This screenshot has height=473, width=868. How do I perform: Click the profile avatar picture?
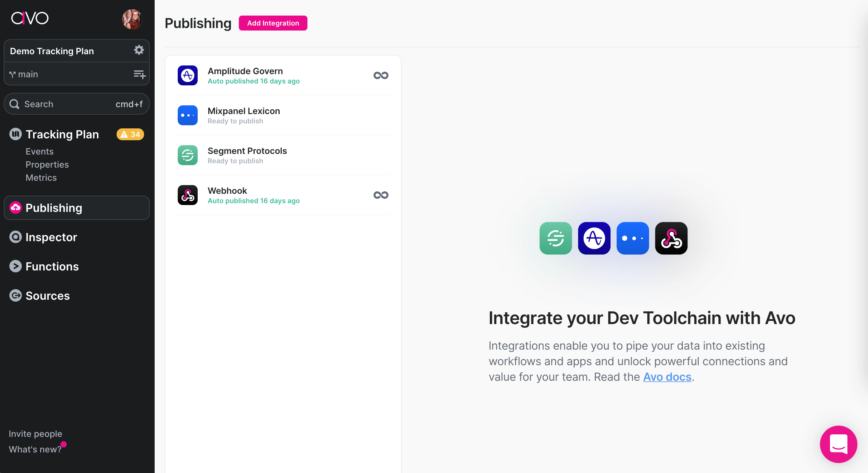132,19
